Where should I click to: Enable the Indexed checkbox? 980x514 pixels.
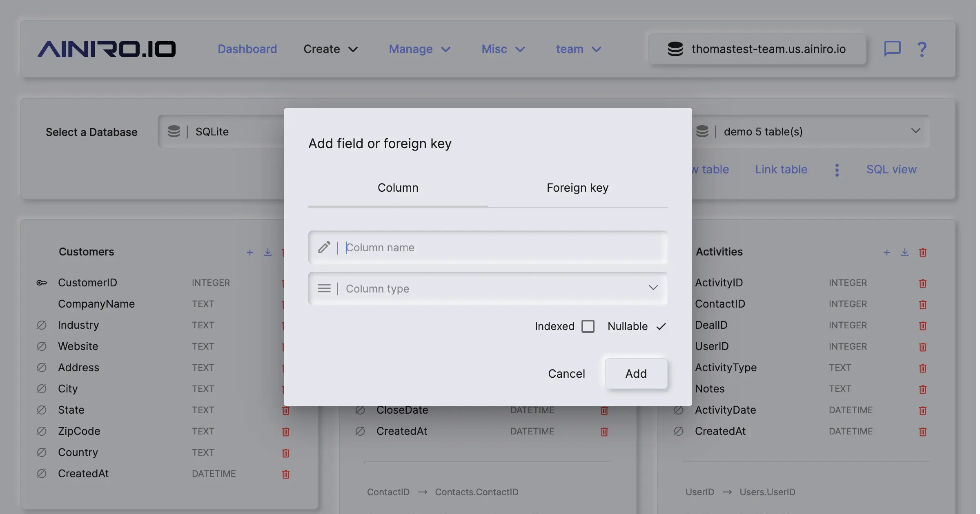coord(588,326)
